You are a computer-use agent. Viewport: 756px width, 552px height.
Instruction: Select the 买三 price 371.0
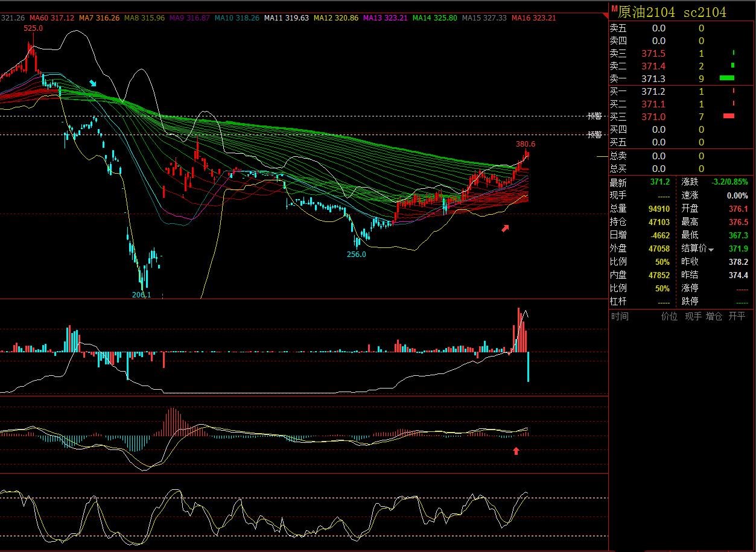pos(653,117)
